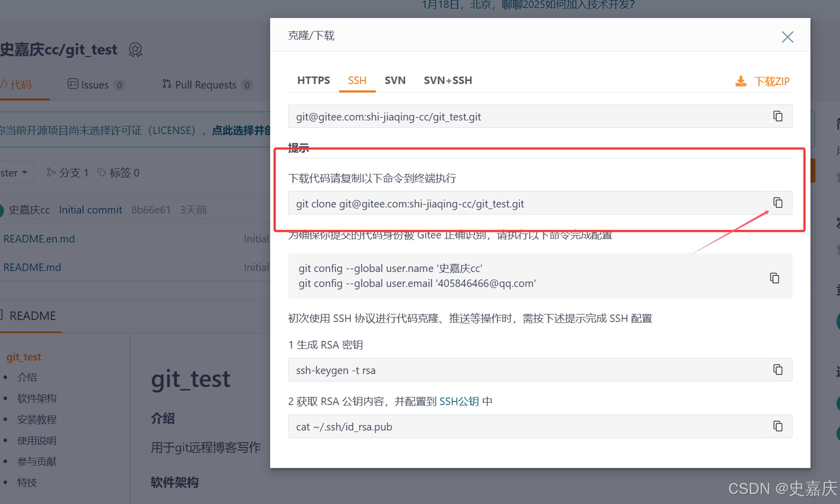View branches via 分支 1
This screenshot has width=840, height=504.
(68, 172)
